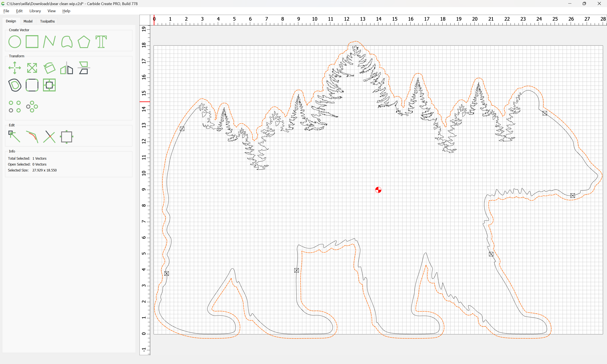Open the Help menu
Screen dimensions: 607x364
pos(66,11)
